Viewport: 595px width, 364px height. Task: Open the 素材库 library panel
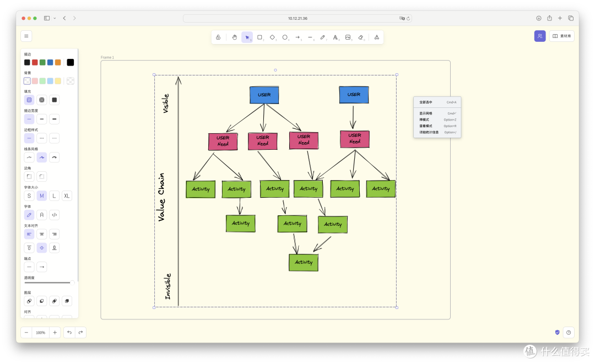pos(561,36)
